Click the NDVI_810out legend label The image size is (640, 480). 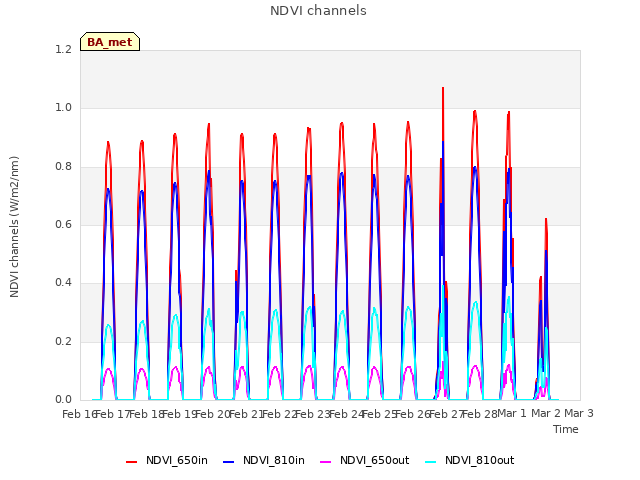pyautogui.click(x=479, y=460)
